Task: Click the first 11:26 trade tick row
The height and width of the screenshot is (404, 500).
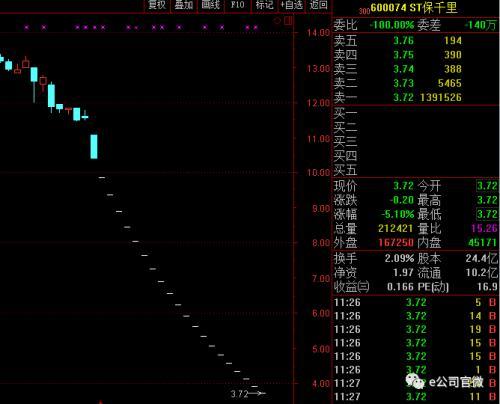Action: click(415, 302)
